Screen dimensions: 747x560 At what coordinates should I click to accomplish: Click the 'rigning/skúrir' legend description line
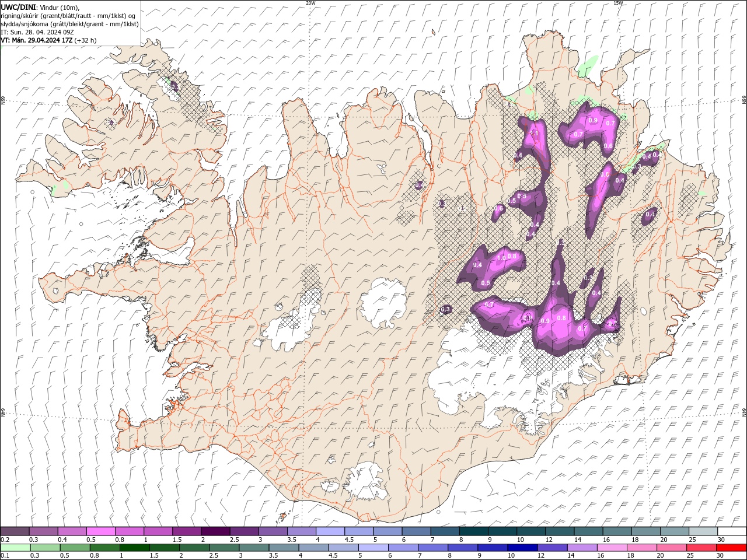(x=68, y=15)
